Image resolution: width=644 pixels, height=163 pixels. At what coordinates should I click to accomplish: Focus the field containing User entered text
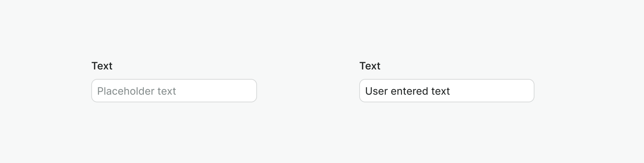[x=446, y=91]
